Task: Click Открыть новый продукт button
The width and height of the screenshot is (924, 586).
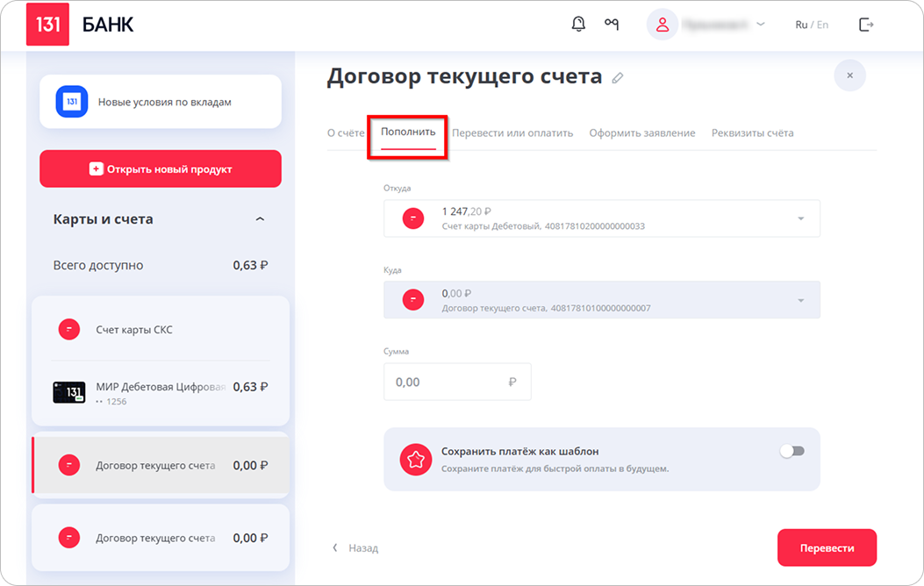Action: pyautogui.click(x=161, y=168)
